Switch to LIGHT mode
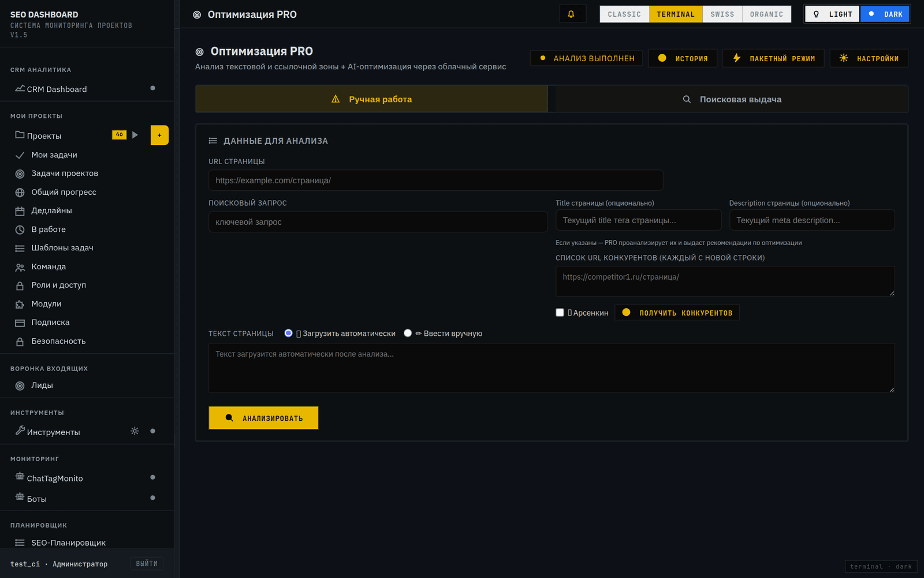The image size is (924, 578). 833,14
